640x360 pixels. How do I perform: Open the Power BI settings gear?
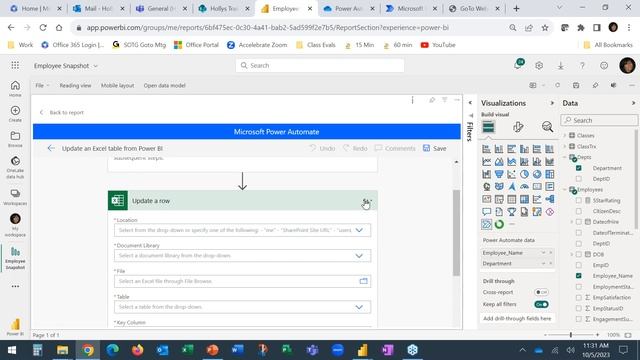539,65
